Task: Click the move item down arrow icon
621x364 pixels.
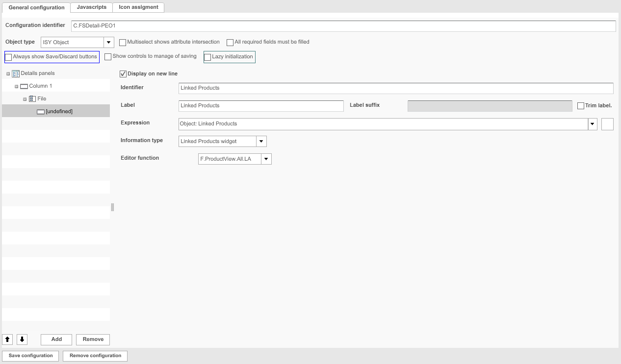Action: click(x=22, y=339)
